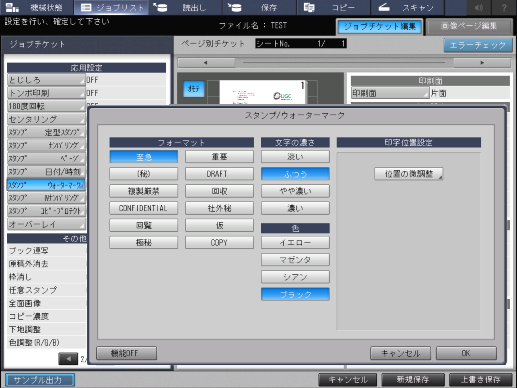Viewport: 517px width, 388px height.
Task: Open the 位置の微調整 position adjustment
Action: pos(409,174)
